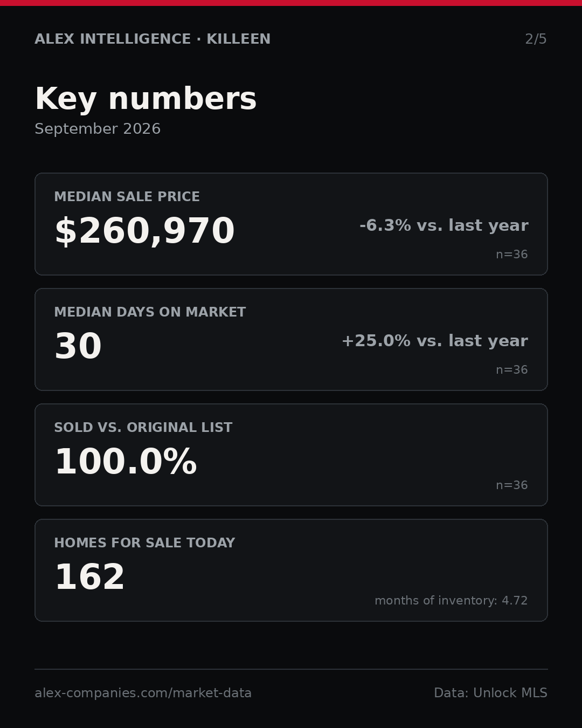
Task: Select the Homes for Sale Today label
Action: (x=144, y=543)
